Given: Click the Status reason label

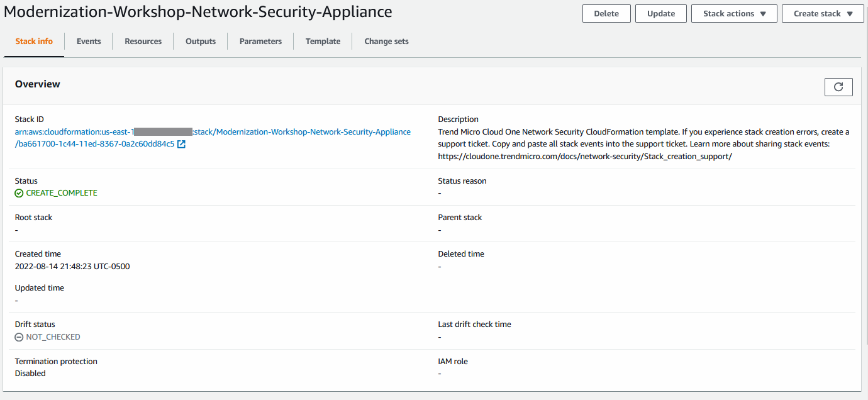Looking at the screenshot, I should [462, 181].
